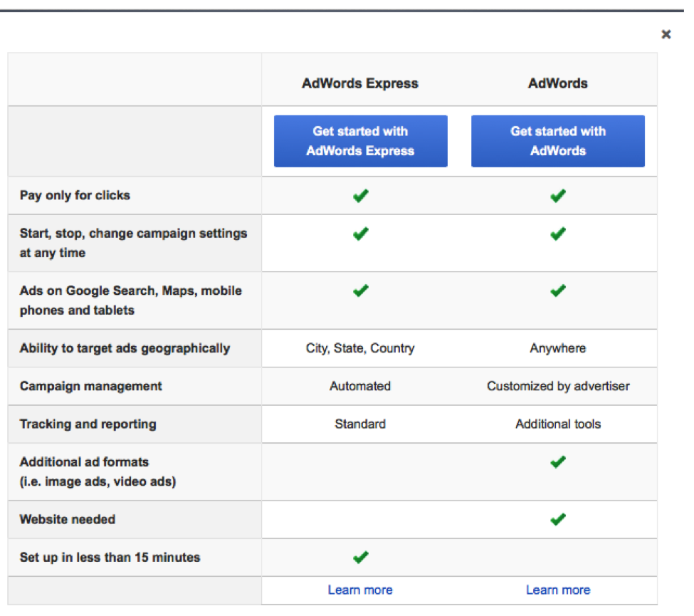This screenshot has height=616, width=694.
Task: Select the AdWords Express column header
Action: 360,83
